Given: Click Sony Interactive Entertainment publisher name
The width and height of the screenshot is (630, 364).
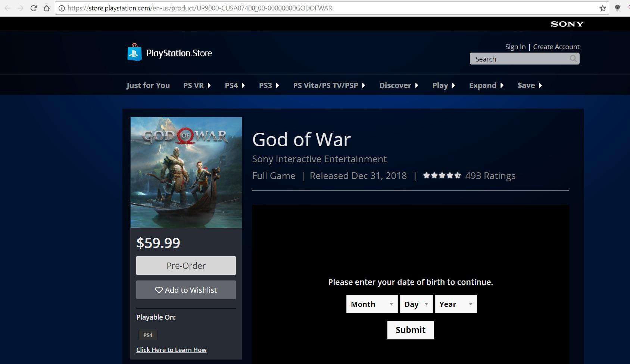Looking at the screenshot, I should (319, 159).
